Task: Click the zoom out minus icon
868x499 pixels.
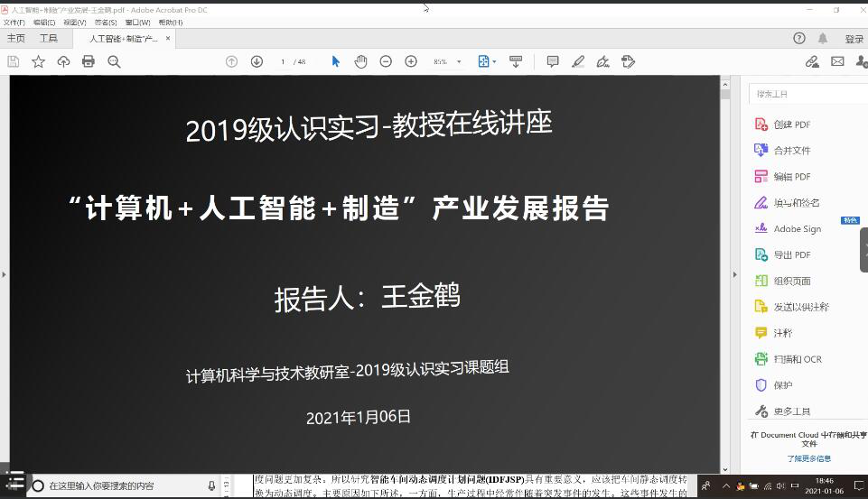Action: (x=386, y=61)
